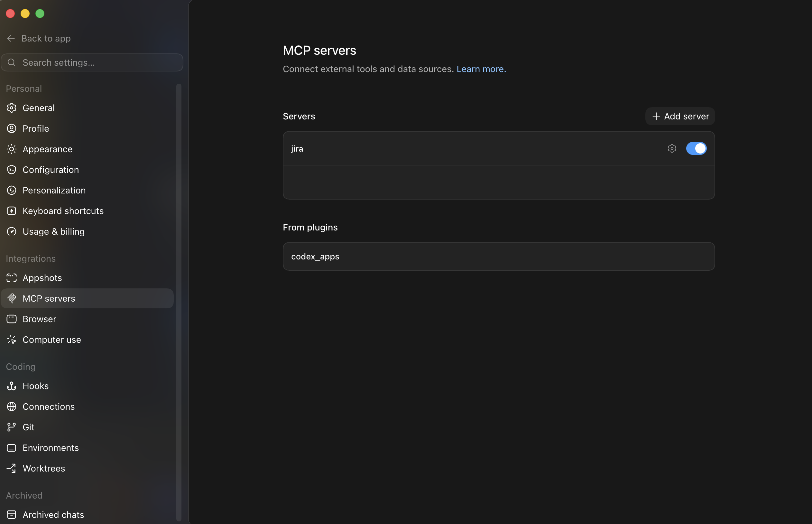The height and width of the screenshot is (524, 812).
Task: Click the From plugins heading
Action: [x=310, y=227]
